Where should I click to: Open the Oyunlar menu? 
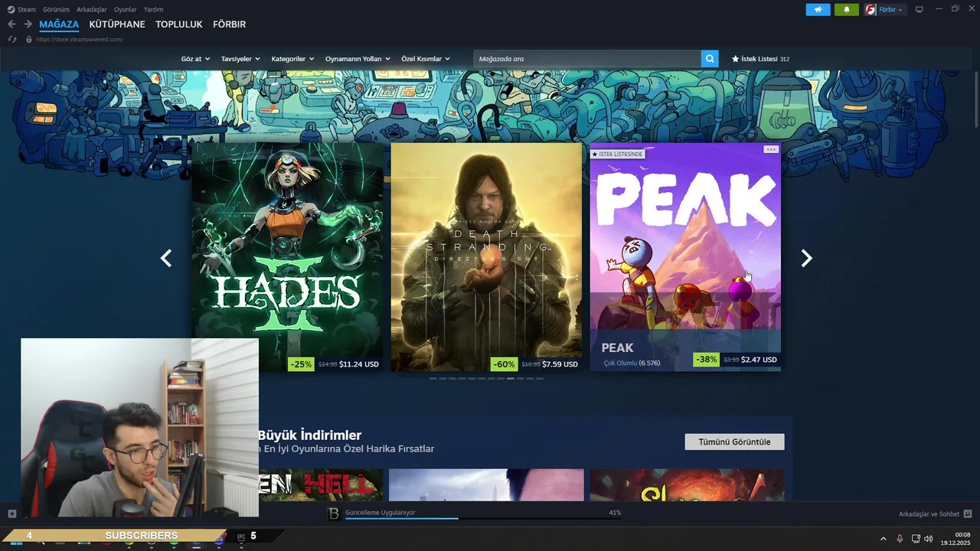[x=126, y=9]
